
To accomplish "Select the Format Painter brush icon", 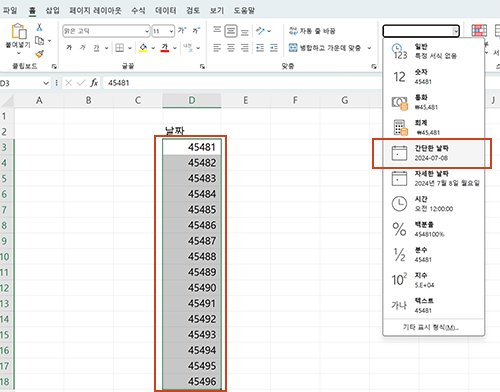I will (x=39, y=53).
